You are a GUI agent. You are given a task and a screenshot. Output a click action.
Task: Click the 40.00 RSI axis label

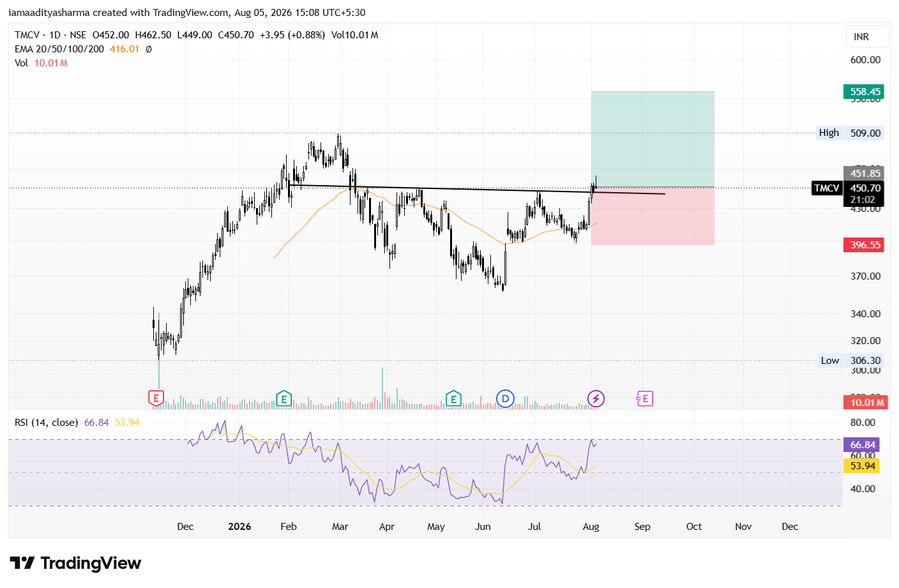pyautogui.click(x=863, y=489)
